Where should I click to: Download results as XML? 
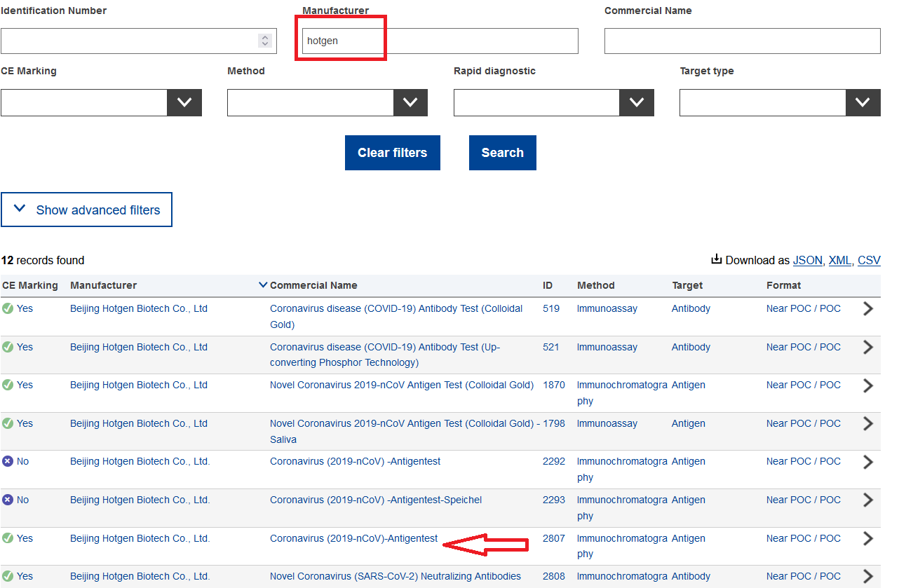[x=840, y=260]
